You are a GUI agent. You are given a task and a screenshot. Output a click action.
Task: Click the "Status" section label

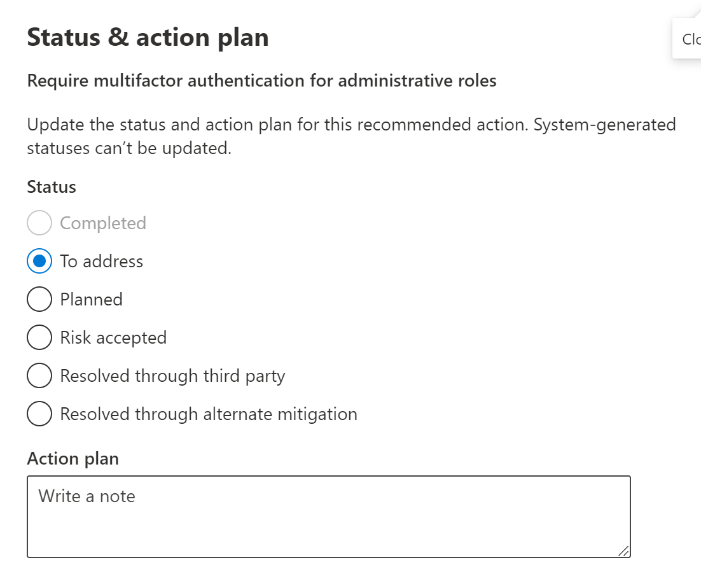52,187
